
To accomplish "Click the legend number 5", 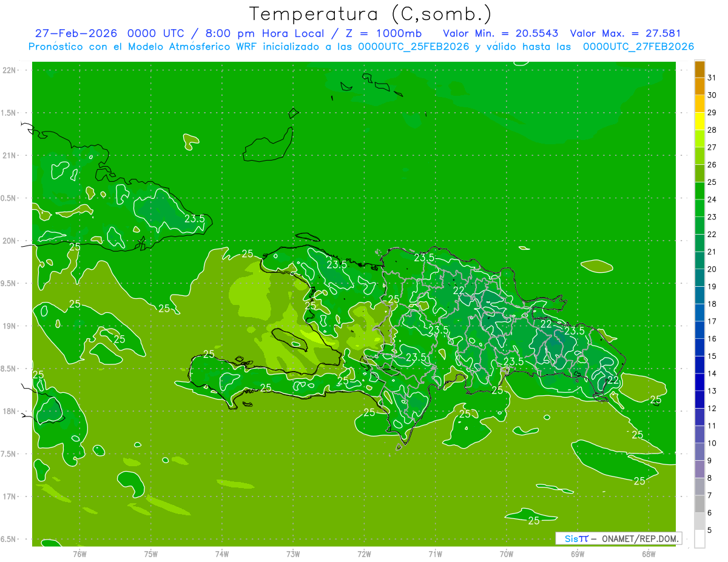I will click(x=710, y=530).
